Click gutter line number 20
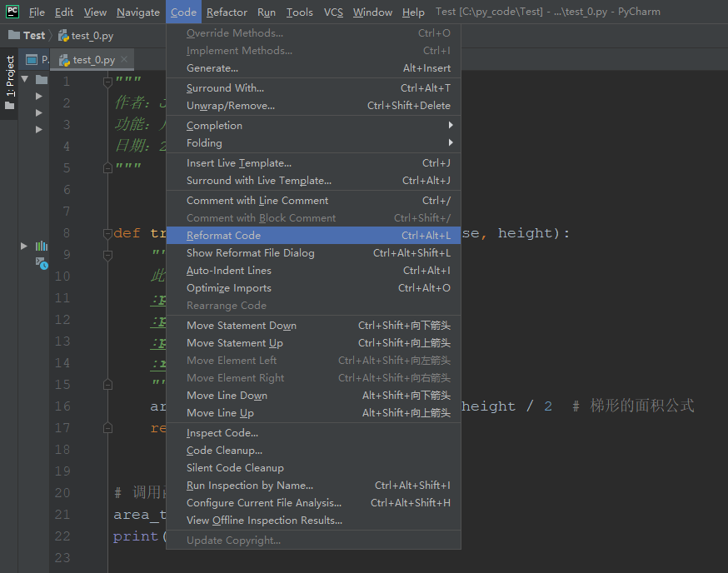This screenshot has height=573, width=728. 62,493
